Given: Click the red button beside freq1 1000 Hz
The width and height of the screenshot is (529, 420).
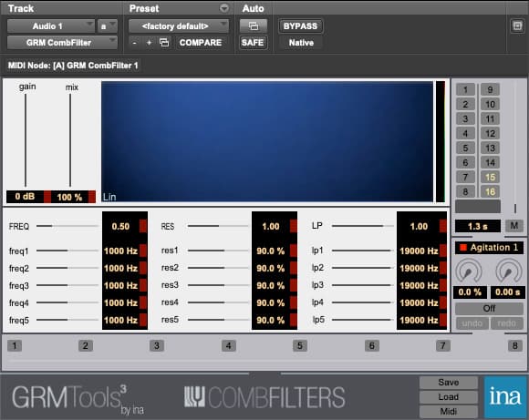Looking at the screenshot, I should tap(143, 251).
